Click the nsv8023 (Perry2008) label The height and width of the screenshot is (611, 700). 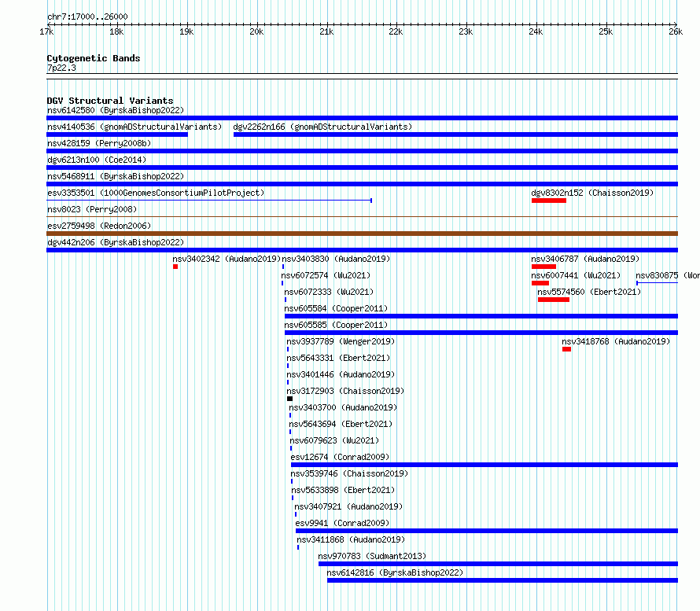click(92, 209)
